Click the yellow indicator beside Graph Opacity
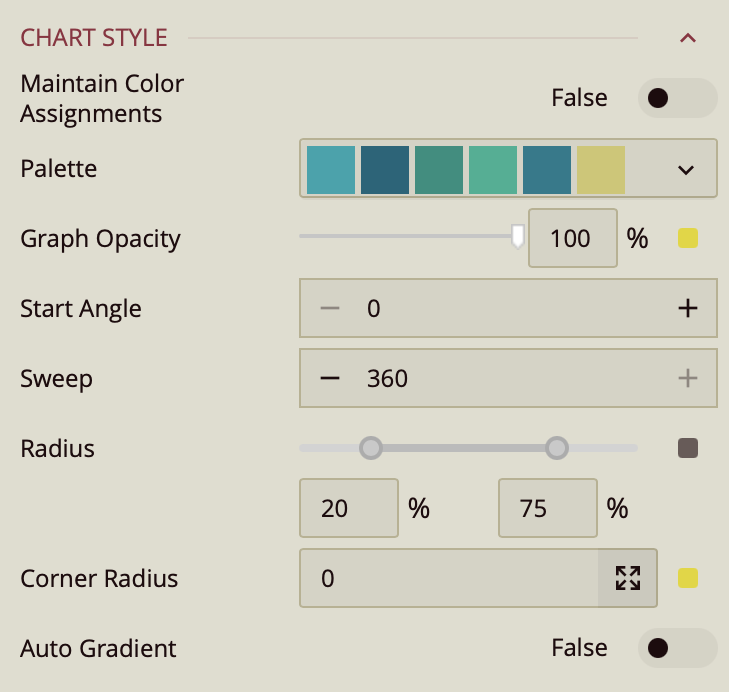Screen dimensions: 729x692 (687, 238)
